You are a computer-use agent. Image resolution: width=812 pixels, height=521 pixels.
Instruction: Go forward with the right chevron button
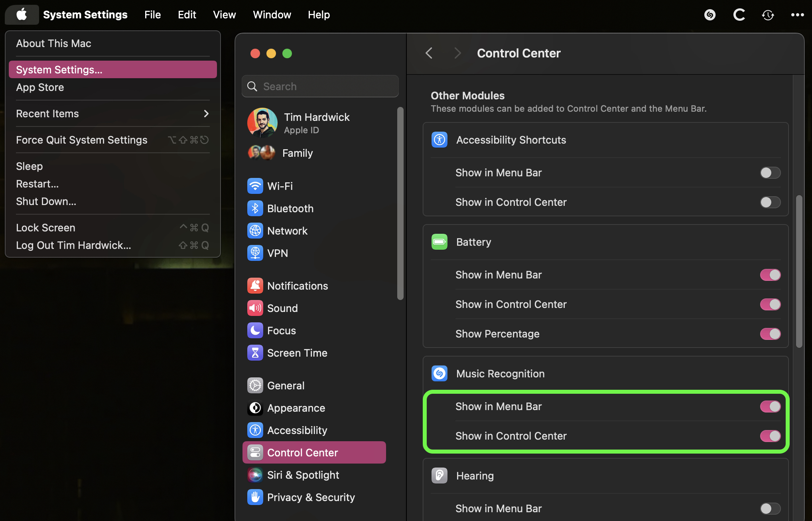457,53
